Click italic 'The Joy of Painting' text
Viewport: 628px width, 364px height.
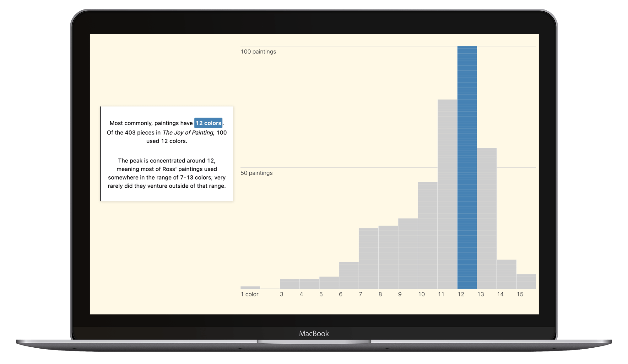coord(188,132)
